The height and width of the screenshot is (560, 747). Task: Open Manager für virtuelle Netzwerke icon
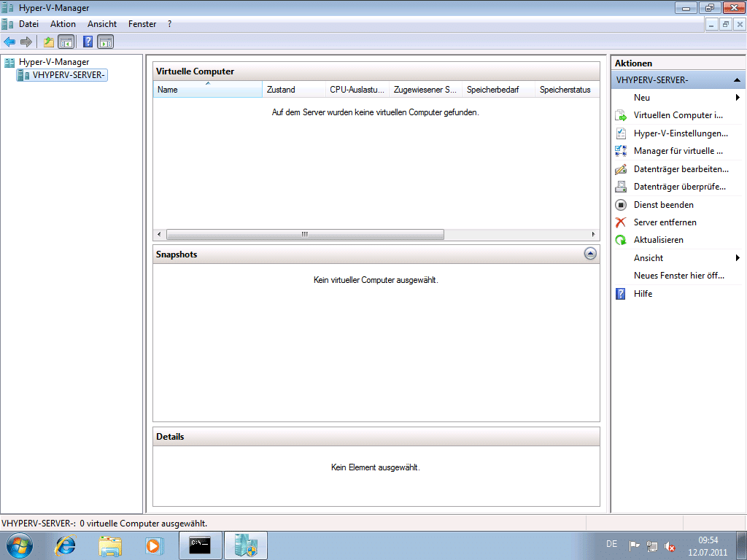[621, 151]
